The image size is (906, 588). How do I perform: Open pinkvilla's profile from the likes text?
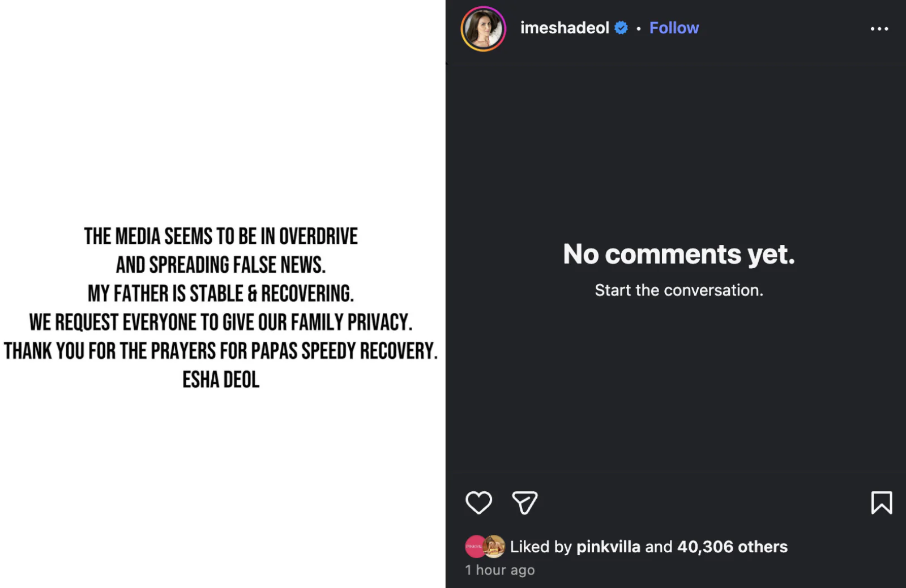(608, 547)
